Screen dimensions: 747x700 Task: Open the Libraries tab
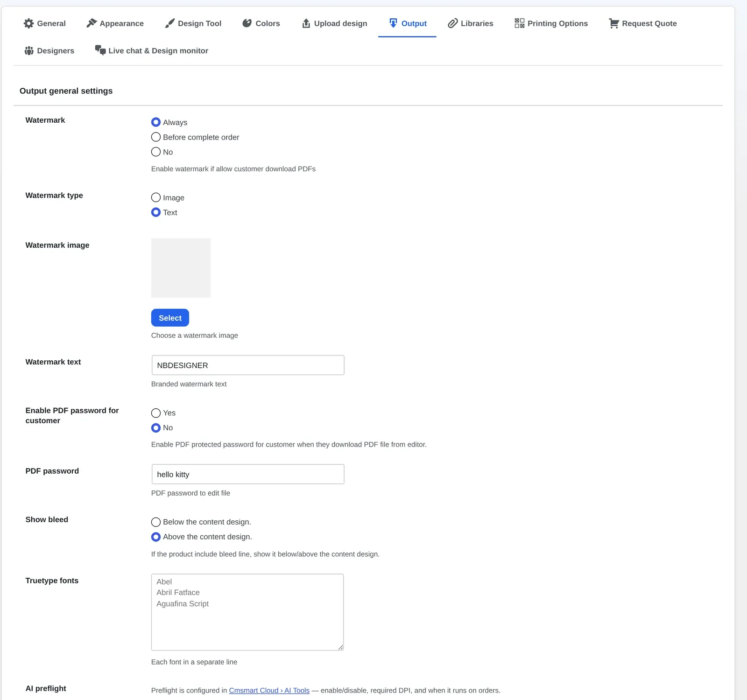[471, 23]
